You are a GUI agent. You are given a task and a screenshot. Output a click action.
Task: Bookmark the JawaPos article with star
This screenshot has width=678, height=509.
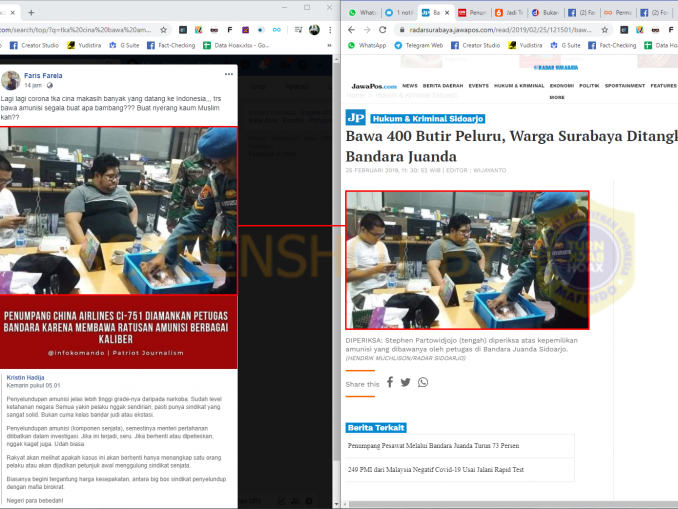(x=604, y=30)
